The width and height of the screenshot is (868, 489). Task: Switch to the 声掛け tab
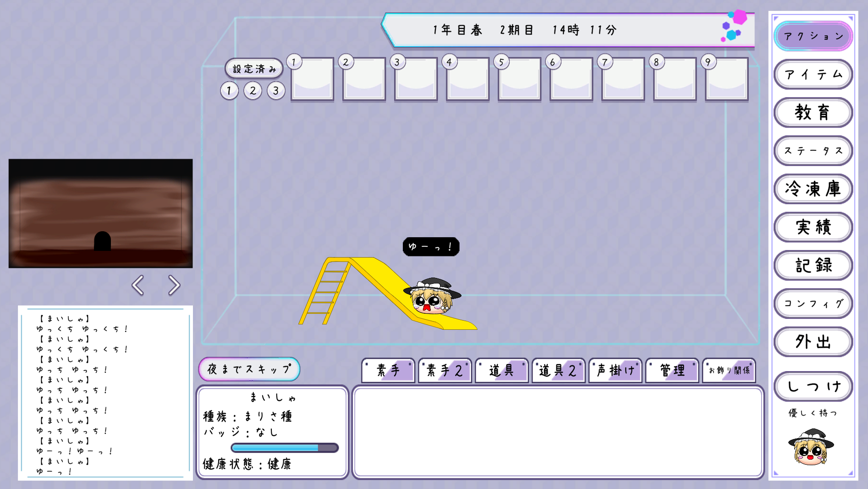pyautogui.click(x=615, y=370)
